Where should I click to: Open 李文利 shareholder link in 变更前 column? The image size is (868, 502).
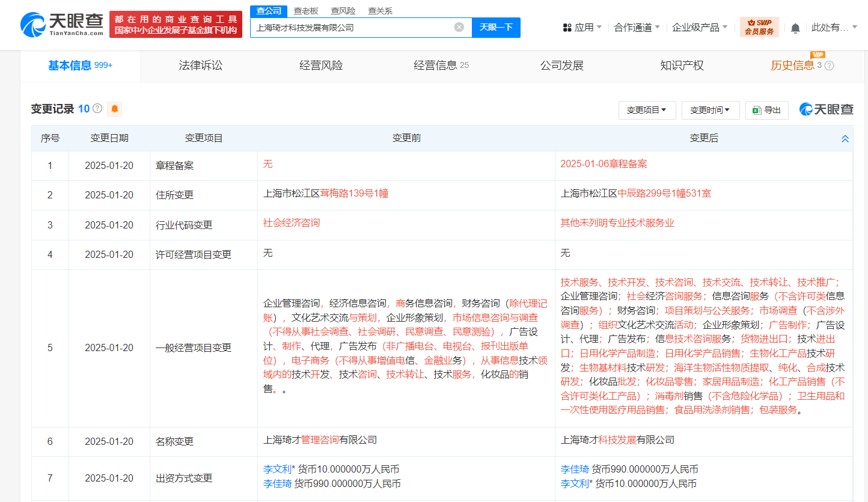pos(277,469)
